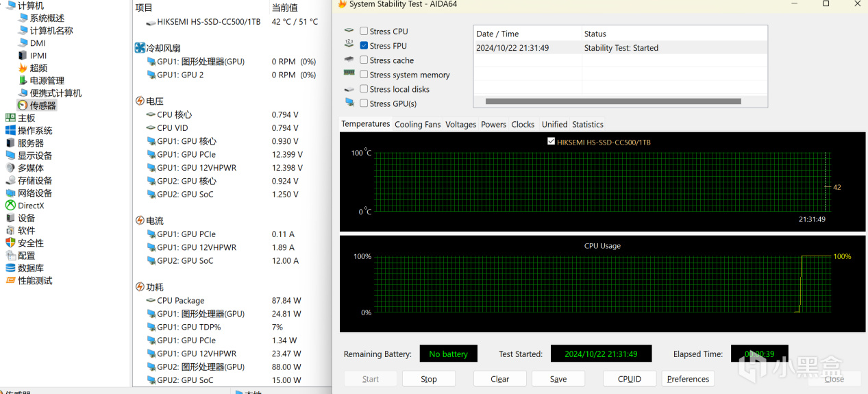The height and width of the screenshot is (394, 868).
Task: Open the 软件 software category
Action: pos(26,230)
